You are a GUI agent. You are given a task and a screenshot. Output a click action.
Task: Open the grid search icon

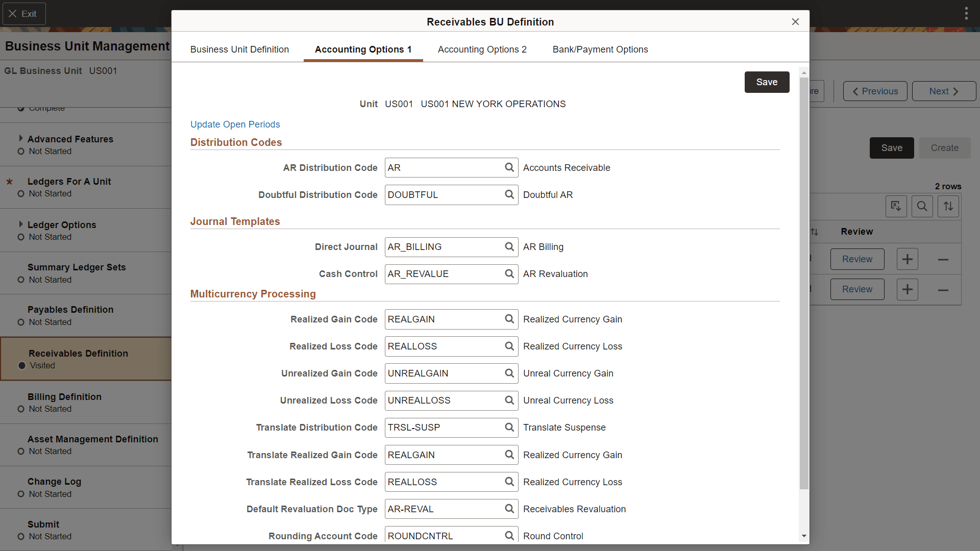click(922, 206)
